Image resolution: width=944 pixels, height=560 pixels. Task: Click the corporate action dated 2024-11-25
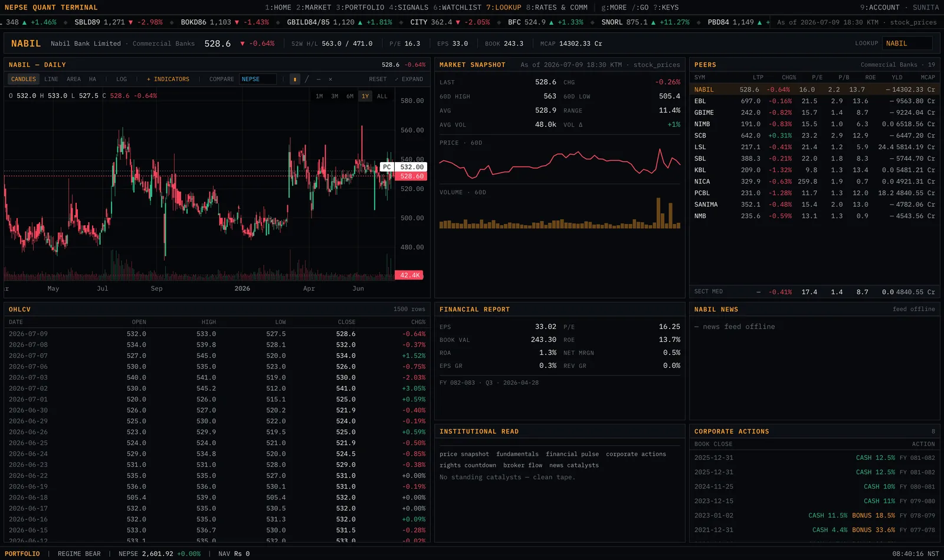tap(814, 487)
